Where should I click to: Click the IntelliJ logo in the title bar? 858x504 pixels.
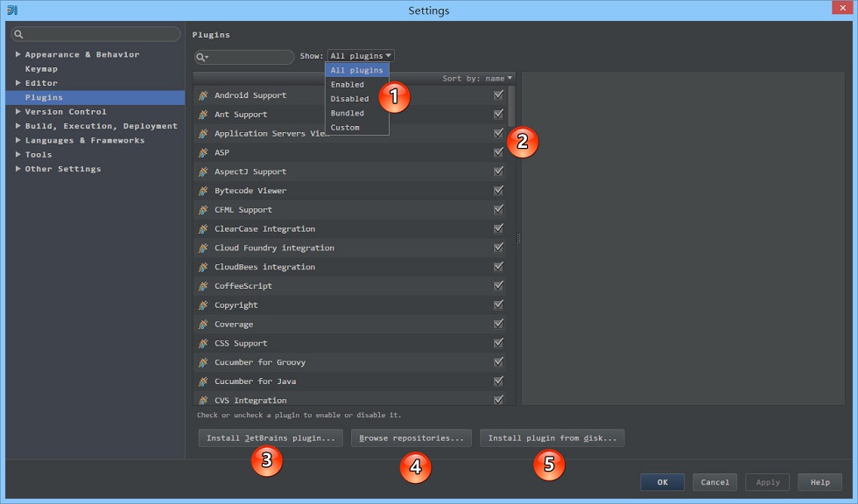pyautogui.click(x=12, y=10)
